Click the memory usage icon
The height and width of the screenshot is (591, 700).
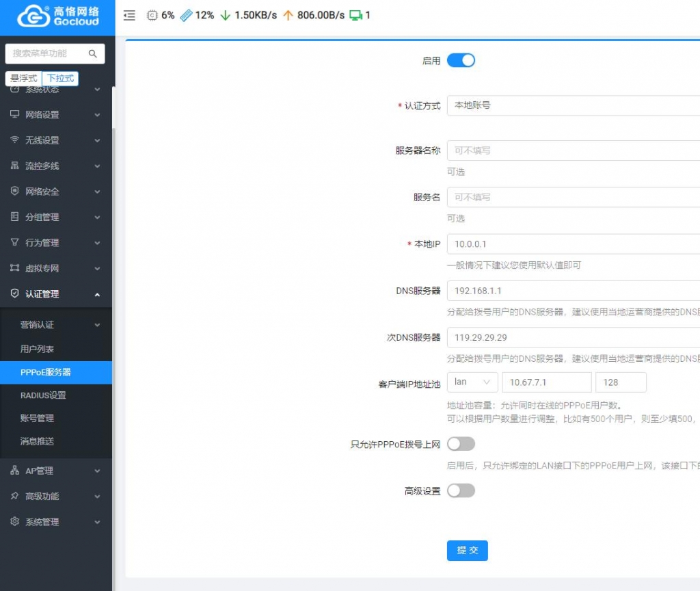coord(186,15)
